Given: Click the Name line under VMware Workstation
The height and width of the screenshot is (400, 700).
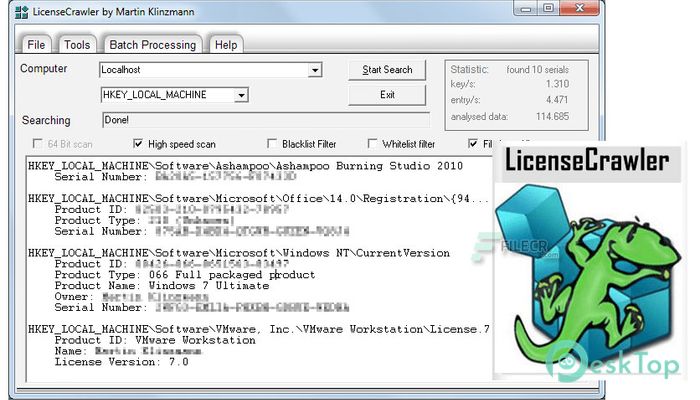Looking at the screenshot, I should pyautogui.click(x=128, y=351).
